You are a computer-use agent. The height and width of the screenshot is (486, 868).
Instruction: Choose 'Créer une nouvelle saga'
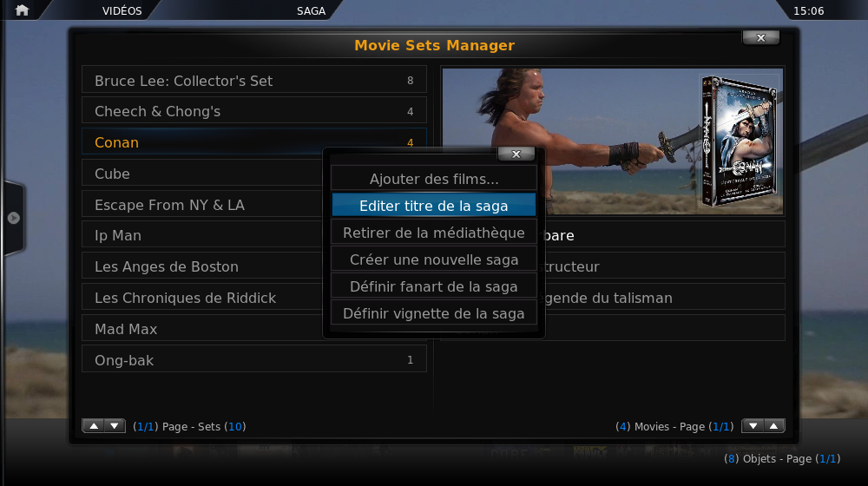coord(434,259)
